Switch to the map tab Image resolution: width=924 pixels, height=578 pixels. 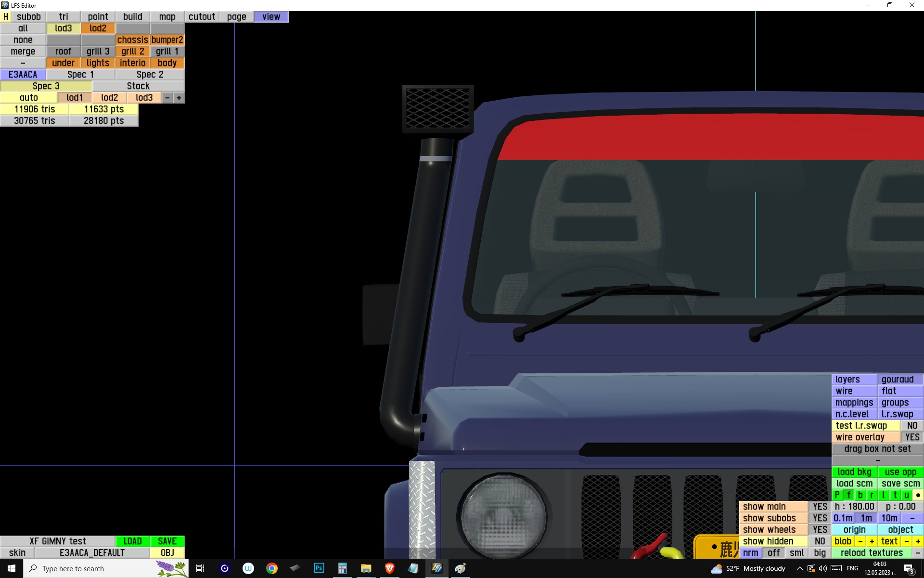click(167, 16)
